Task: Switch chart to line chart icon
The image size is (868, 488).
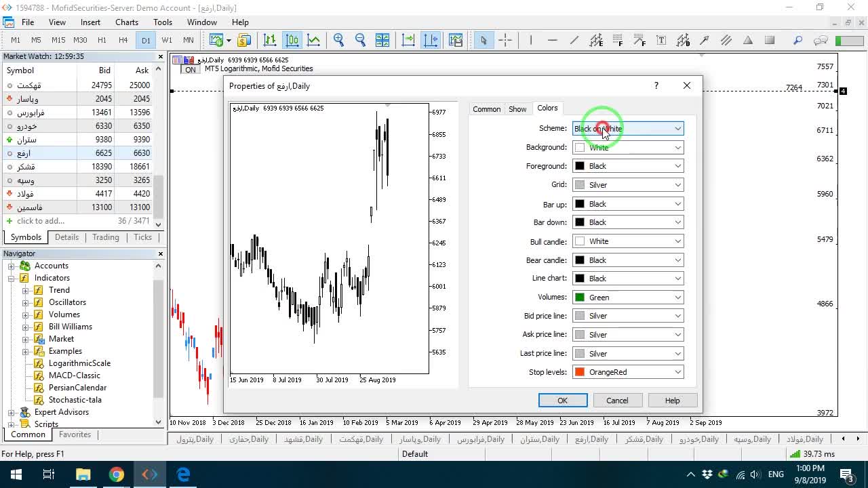Action: coord(314,40)
